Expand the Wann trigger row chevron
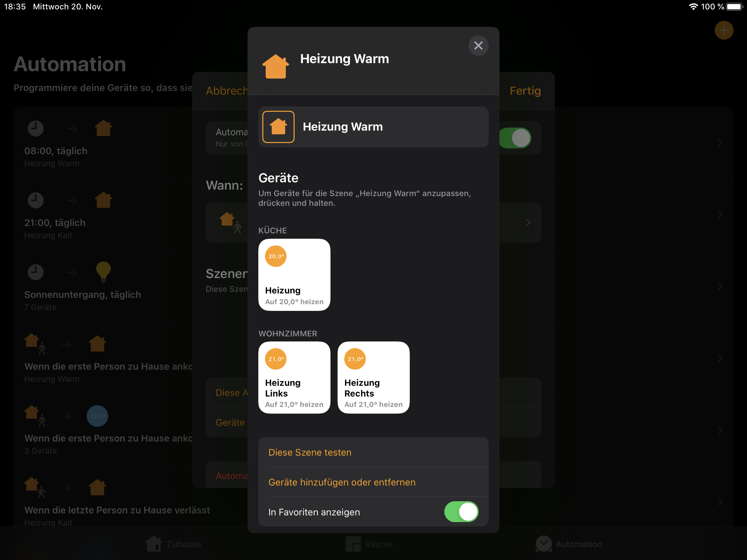Viewport: 747px width, 560px height. click(x=528, y=223)
